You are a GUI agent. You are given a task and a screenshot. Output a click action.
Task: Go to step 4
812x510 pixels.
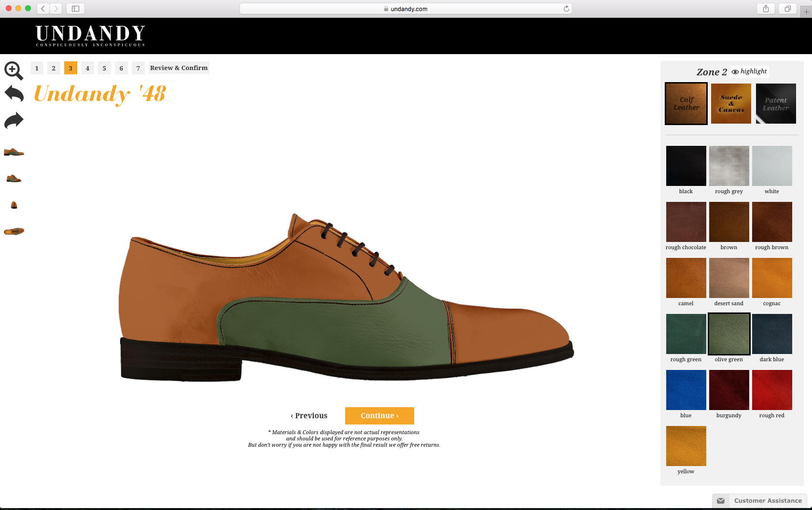coord(87,68)
